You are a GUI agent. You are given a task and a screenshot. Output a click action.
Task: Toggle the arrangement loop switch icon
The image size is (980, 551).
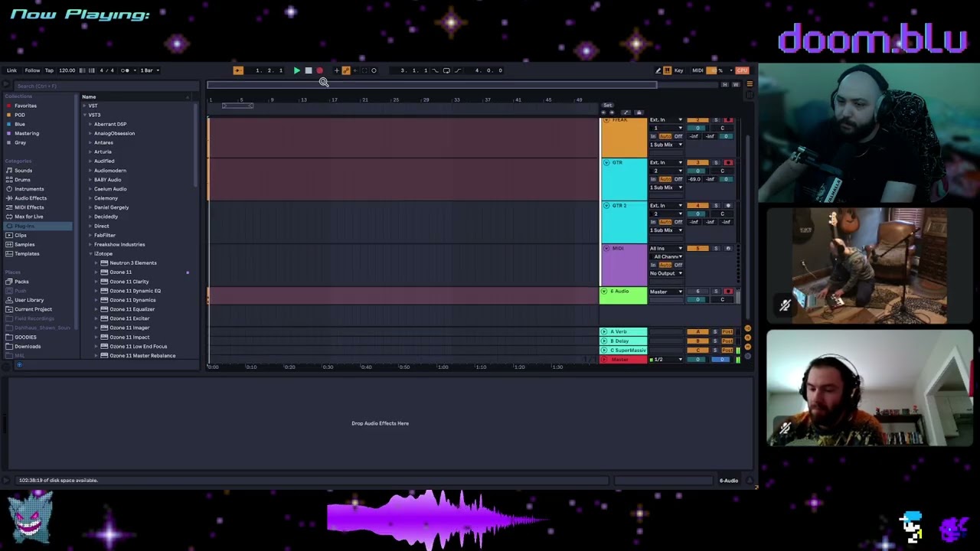(446, 70)
